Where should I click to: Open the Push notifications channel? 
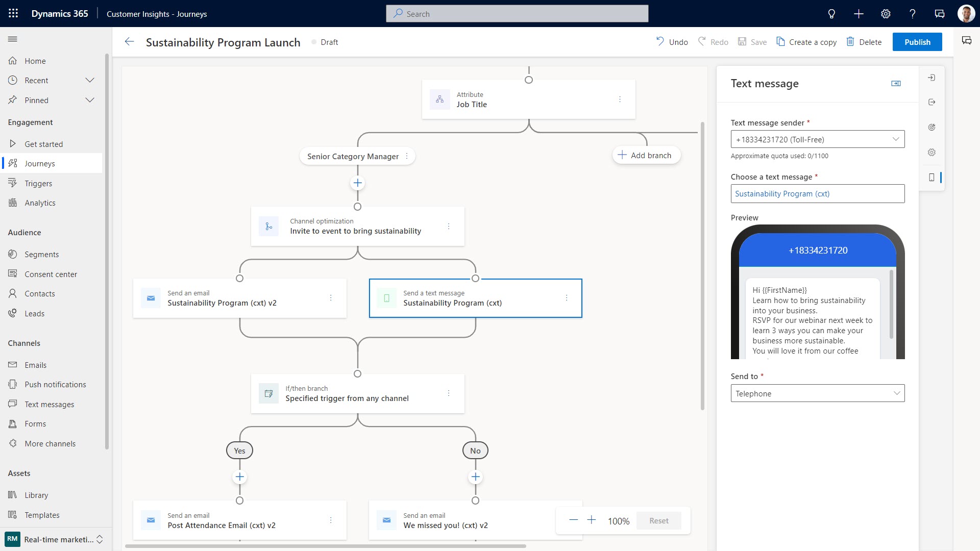click(55, 384)
